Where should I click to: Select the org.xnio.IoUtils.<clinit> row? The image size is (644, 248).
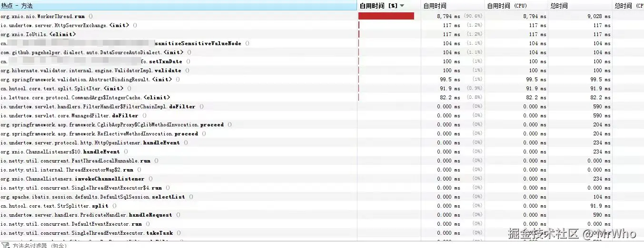tap(38, 34)
